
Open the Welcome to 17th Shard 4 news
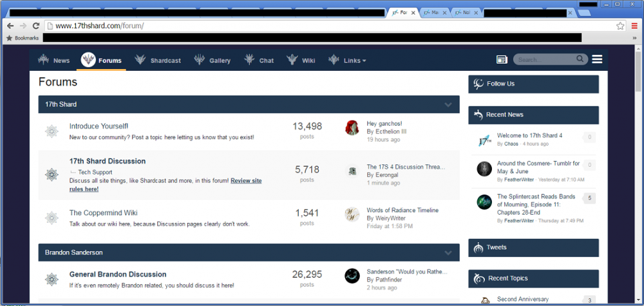point(529,135)
